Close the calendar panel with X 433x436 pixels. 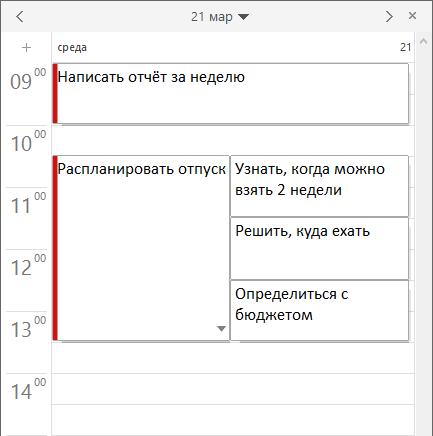coord(412,16)
